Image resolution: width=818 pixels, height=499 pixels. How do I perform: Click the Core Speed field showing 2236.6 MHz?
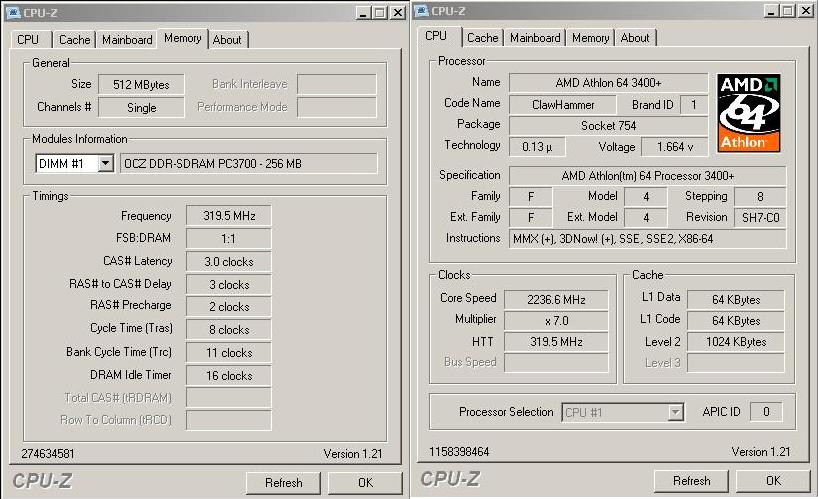click(x=556, y=298)
